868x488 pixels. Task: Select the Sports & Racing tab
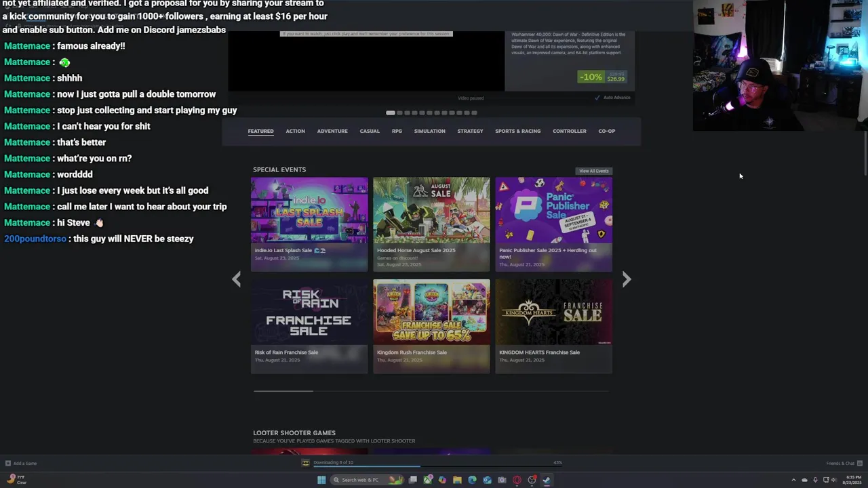tap(518, 131)
